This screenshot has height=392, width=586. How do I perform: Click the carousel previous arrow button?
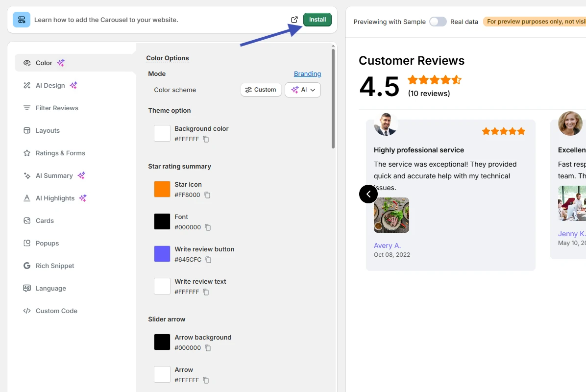click(368, 194)
